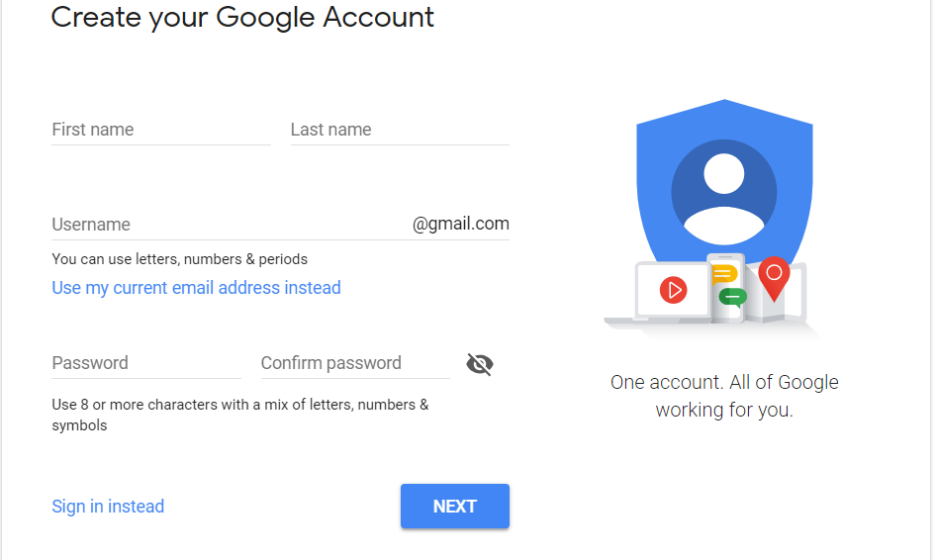Follow the "Sign in instead" link
The width and height of the screenshot is (936, 560).
(108, 507)
